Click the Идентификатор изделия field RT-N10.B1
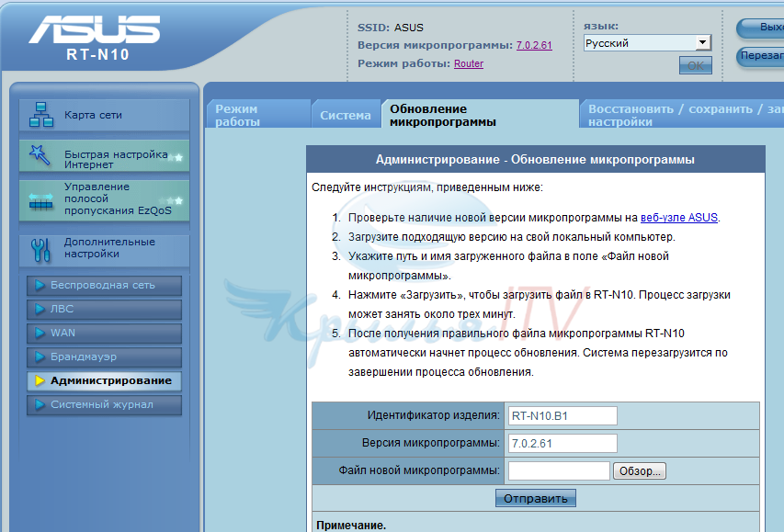The width and height of the screenshot is (784, 532). click(562, 416)
